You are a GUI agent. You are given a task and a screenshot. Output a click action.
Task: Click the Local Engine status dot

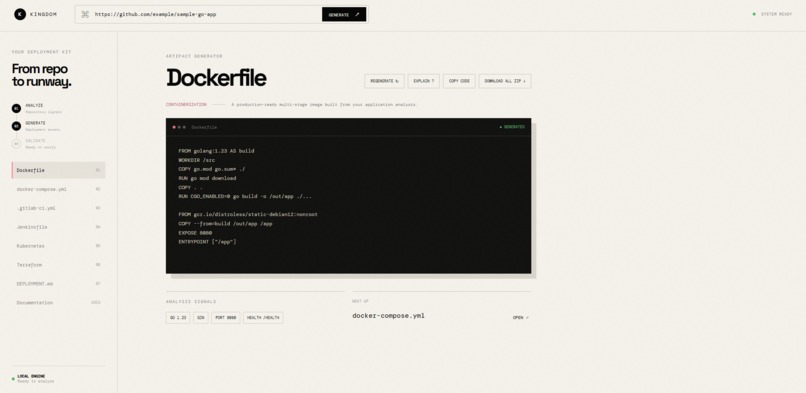click(x=13, y=379)
